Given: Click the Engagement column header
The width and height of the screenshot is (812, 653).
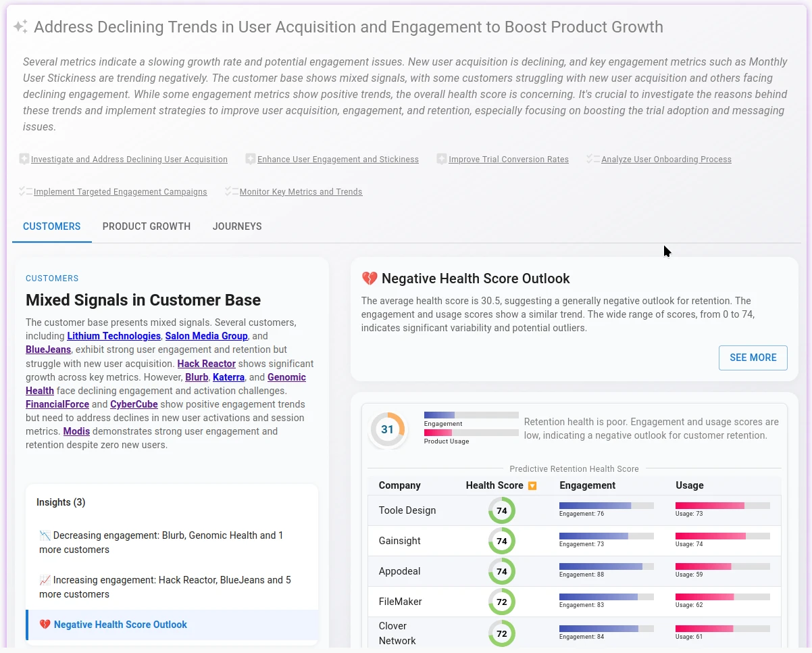Looking at the screenshot, I should (588, 485).
